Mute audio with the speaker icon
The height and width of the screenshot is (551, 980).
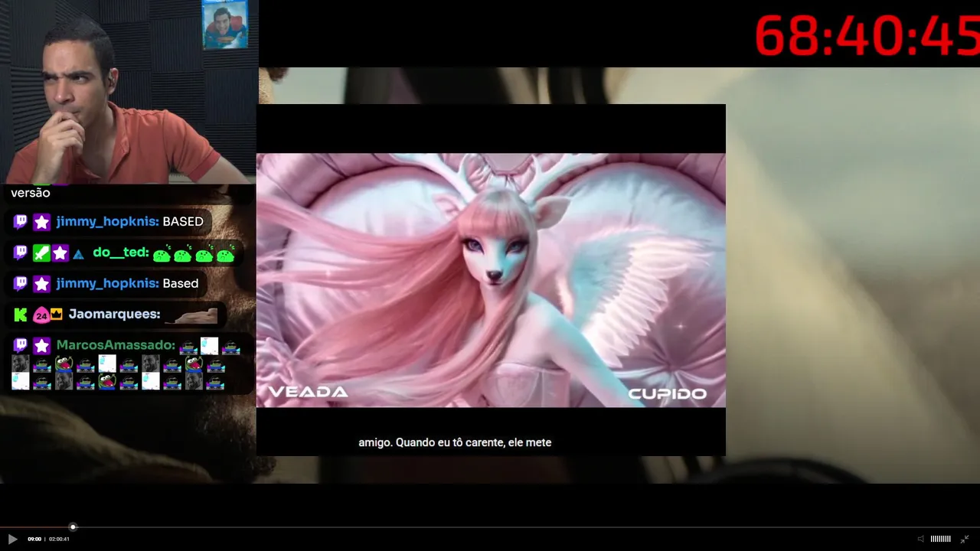click(x=921, y=539)
